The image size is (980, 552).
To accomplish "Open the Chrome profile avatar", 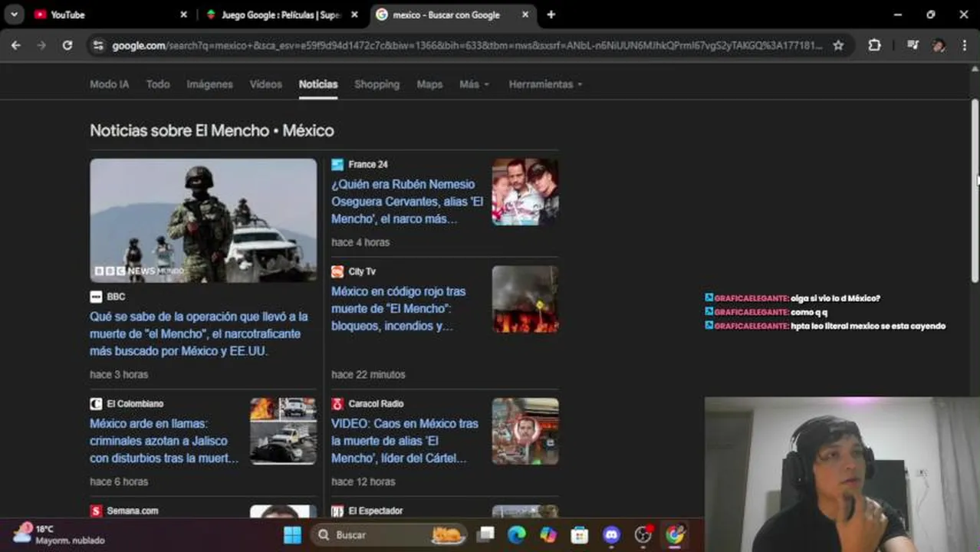I will pos(939,45).
